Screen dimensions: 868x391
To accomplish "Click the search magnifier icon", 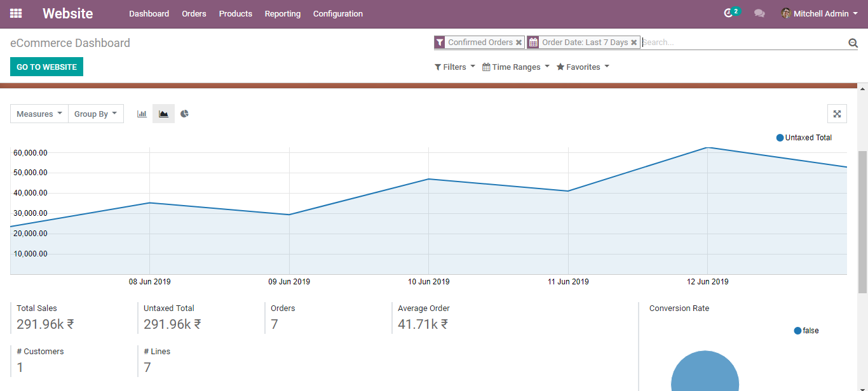I will (853, 43).
